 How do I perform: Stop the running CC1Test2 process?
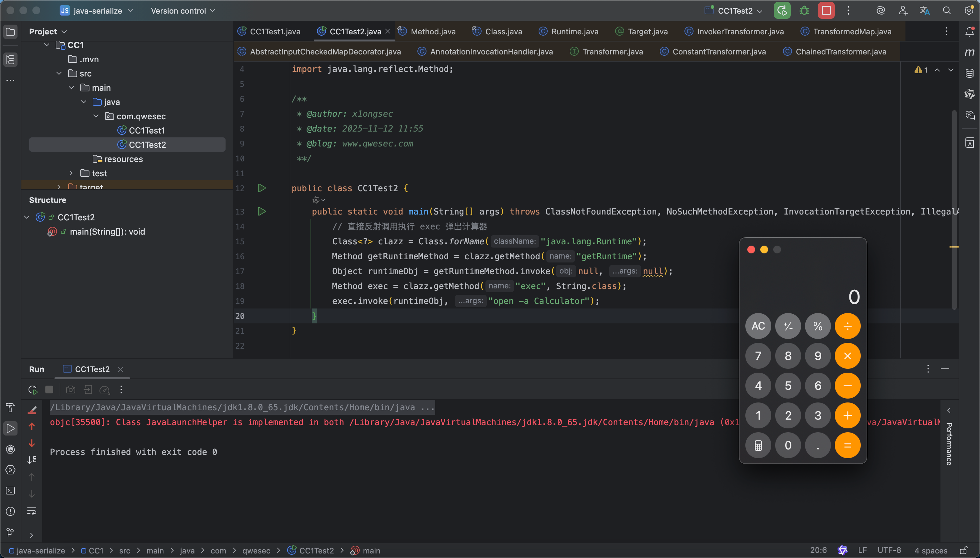pyautogui.click(x=826, y=11)
